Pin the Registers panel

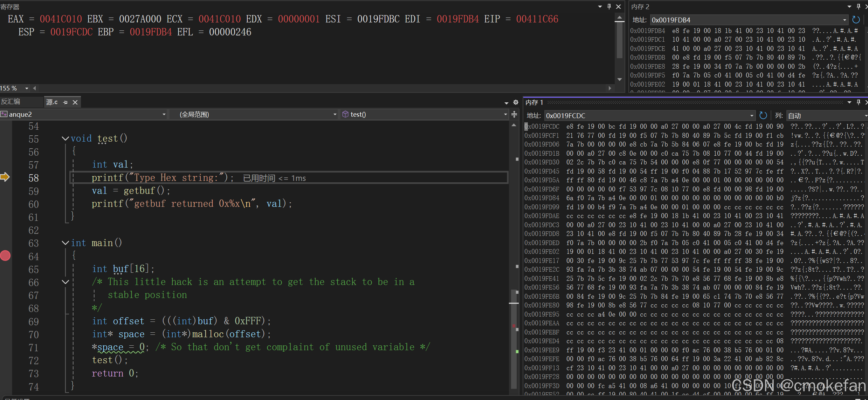tap(609, 6)
